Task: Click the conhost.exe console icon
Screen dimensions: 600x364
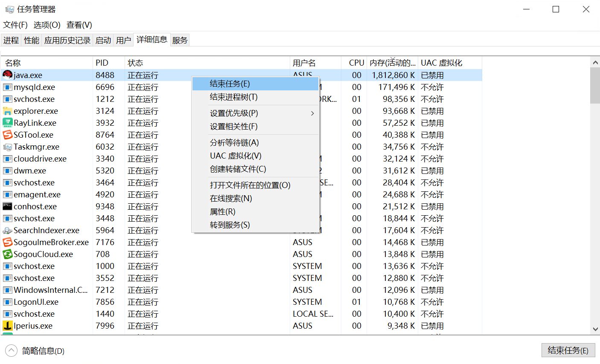Action: (7, 206)
